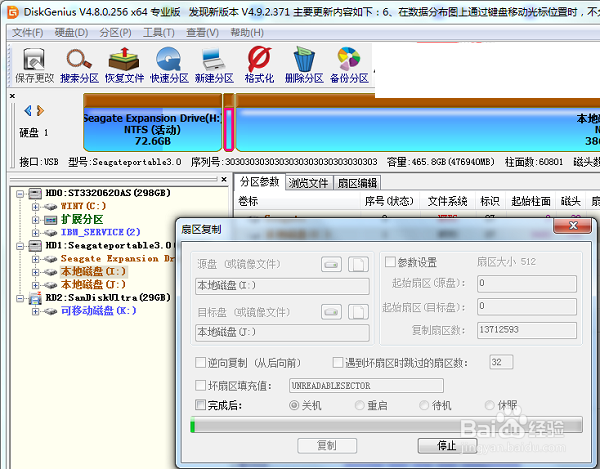
Task: Click the 起始扇区(源盘) input field
Action: click(527, 283)
